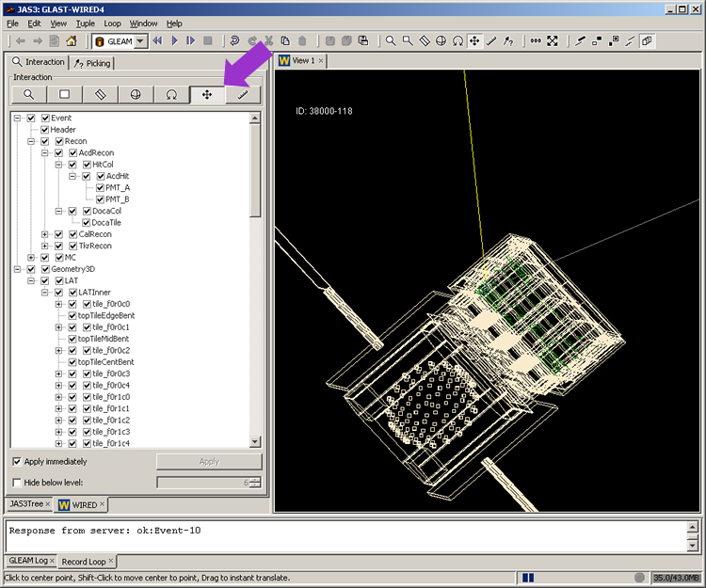The image size is (706, 588).
Task: Click the Zoom button in the Interaction panel
Action: pos(29,94)
